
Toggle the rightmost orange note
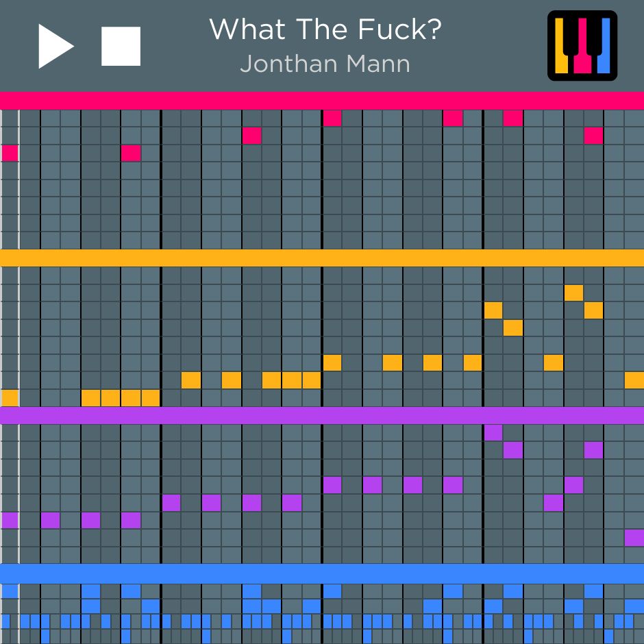634,380
